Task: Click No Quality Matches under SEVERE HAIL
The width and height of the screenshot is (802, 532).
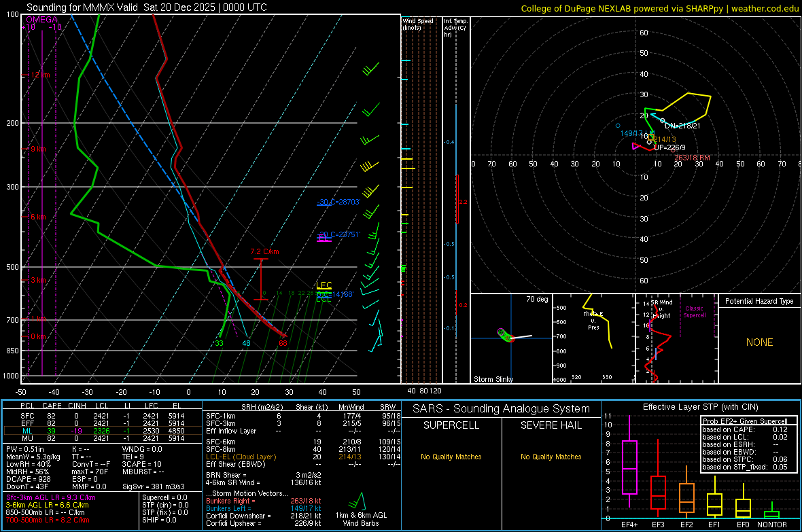Action: (551, 457)
